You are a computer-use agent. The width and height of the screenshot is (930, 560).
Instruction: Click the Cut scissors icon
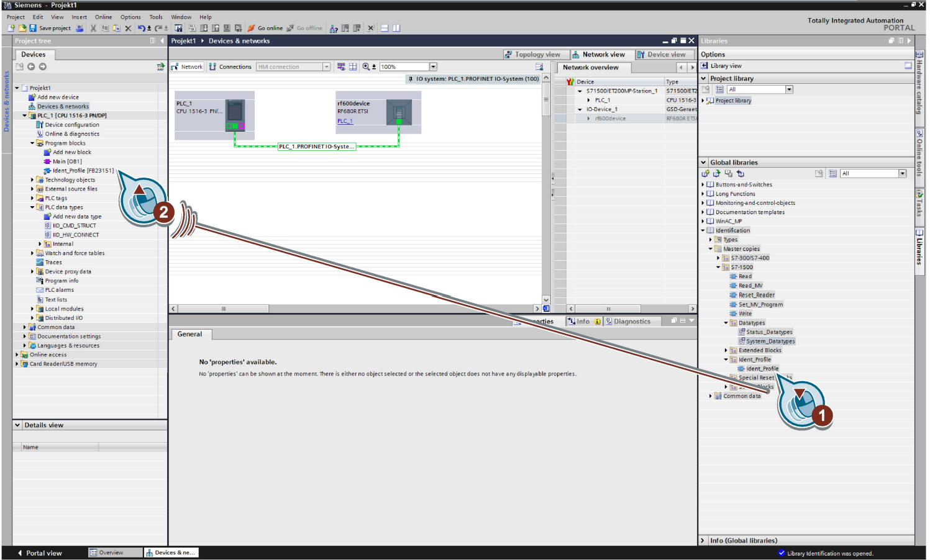(x=93, y=28)
